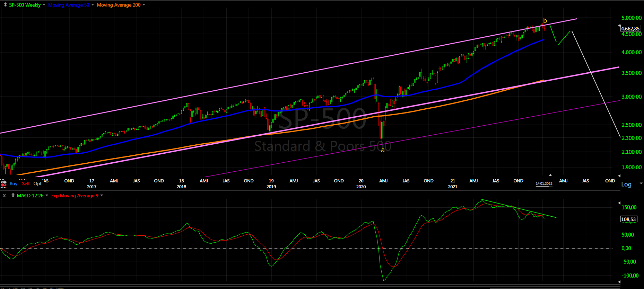The height and width of the screenshot is (289, 644).
Task: Click the 1.900,00 price axis label
Action: click(x=632, y=168)
